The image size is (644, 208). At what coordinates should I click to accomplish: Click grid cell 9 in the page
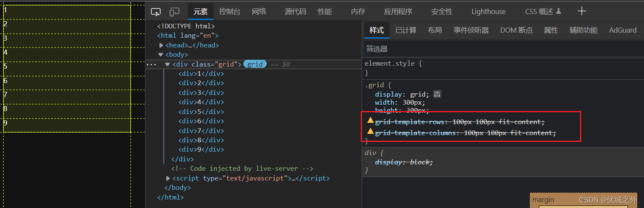[x=67, y=125]
